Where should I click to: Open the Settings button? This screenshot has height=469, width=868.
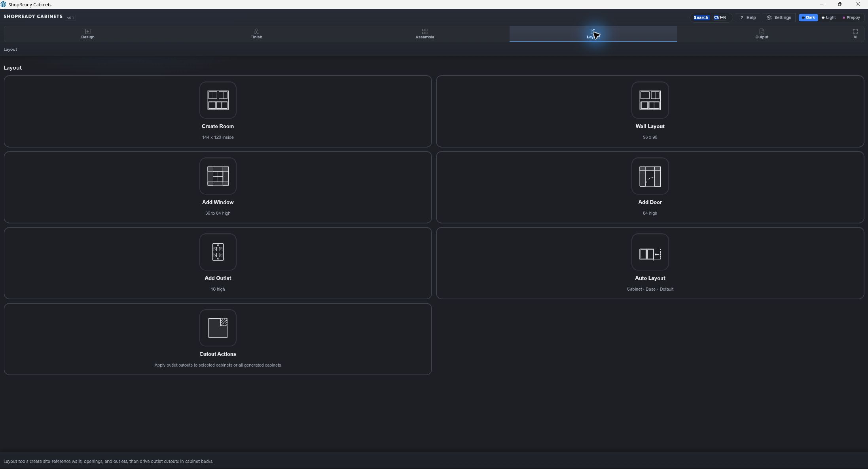click(779, 17)
